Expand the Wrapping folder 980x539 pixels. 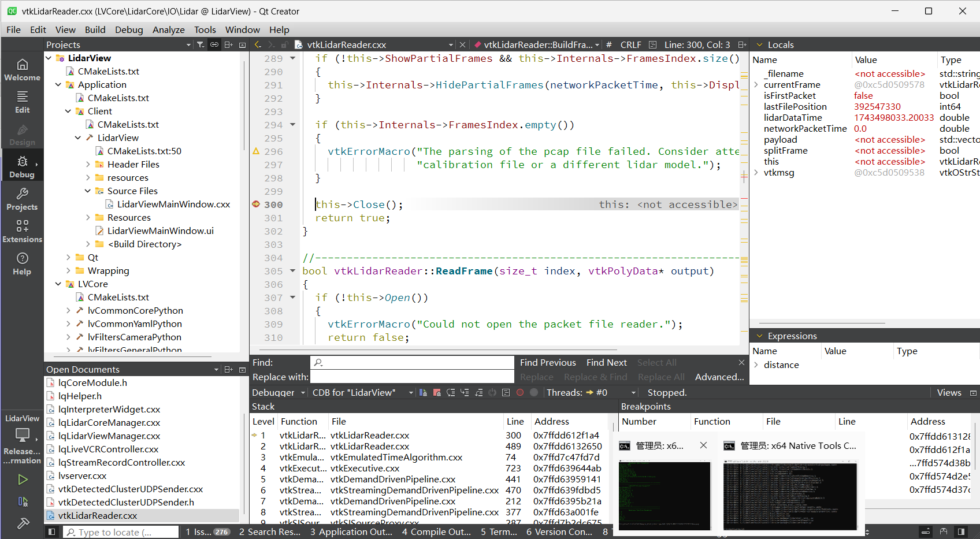(68, 270)
